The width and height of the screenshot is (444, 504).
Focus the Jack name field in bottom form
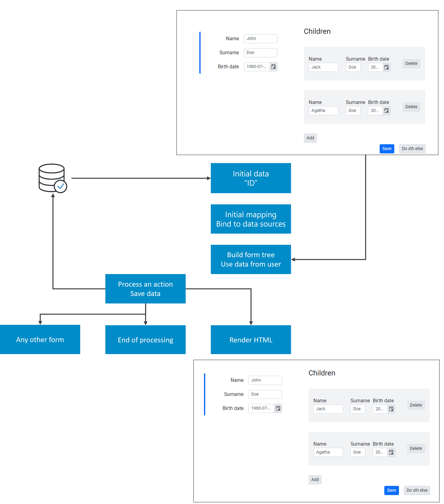click(x=328, y=409)
